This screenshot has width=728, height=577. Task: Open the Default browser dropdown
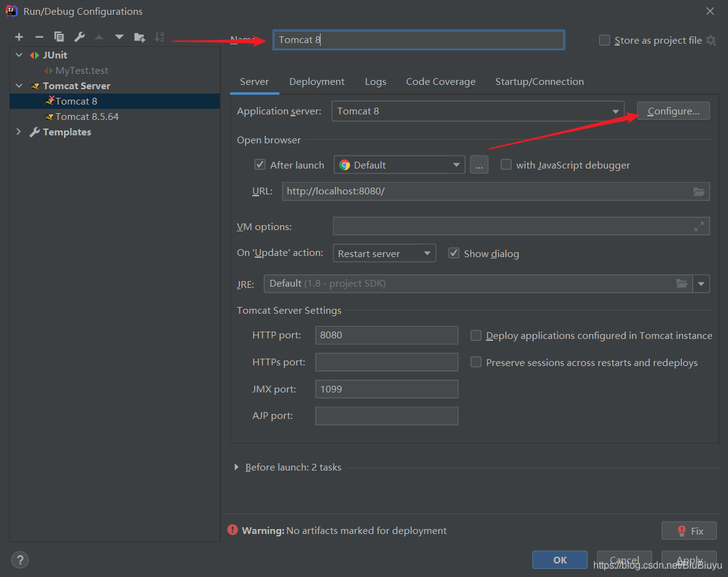(399, 165)
